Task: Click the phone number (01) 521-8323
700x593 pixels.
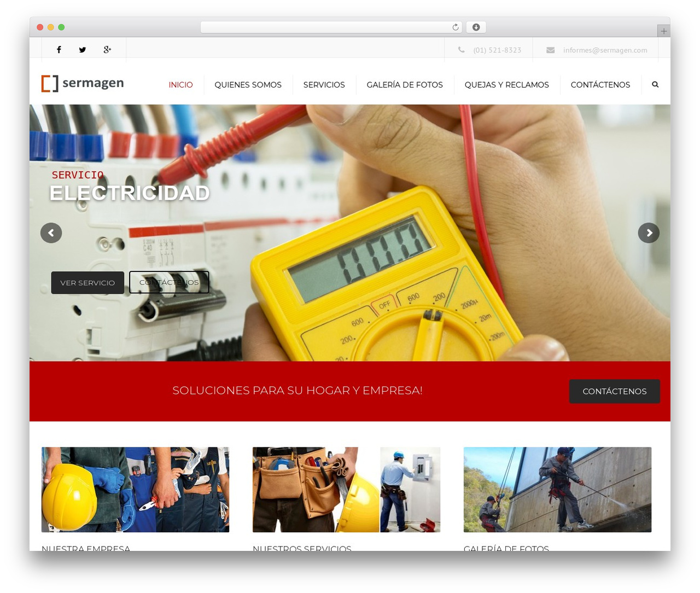Action: click(x=497, y=50)
